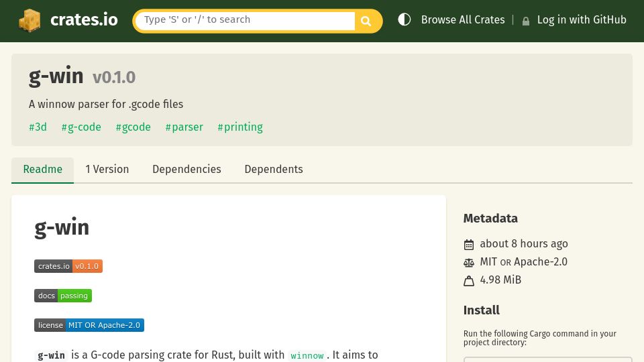Click the package weight icon beside 4.98 MiB

coord(469,281)
